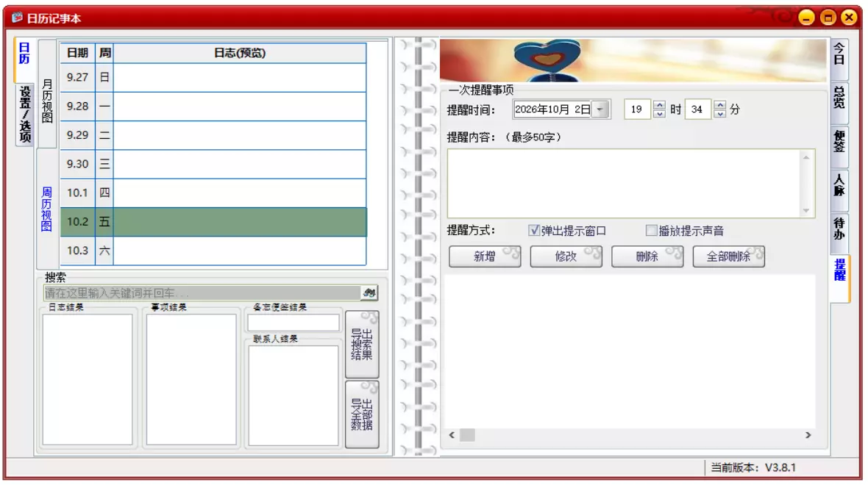Minimize the 日历记事本 window
Screen dimensions: 868x485
point(806,18)
